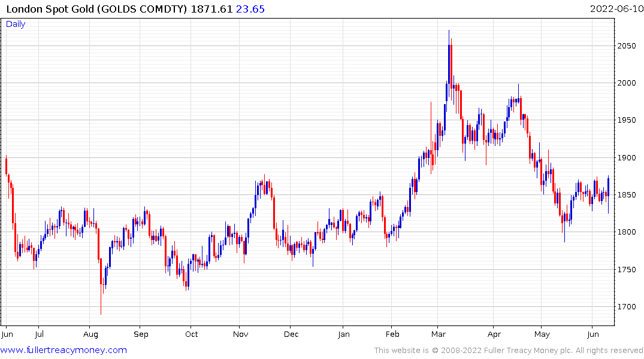The image size is (644, 359).
Task: Click the chart title 'London Spot Gold (GOLDS COMDTY)'
Action: coord(96,9)
